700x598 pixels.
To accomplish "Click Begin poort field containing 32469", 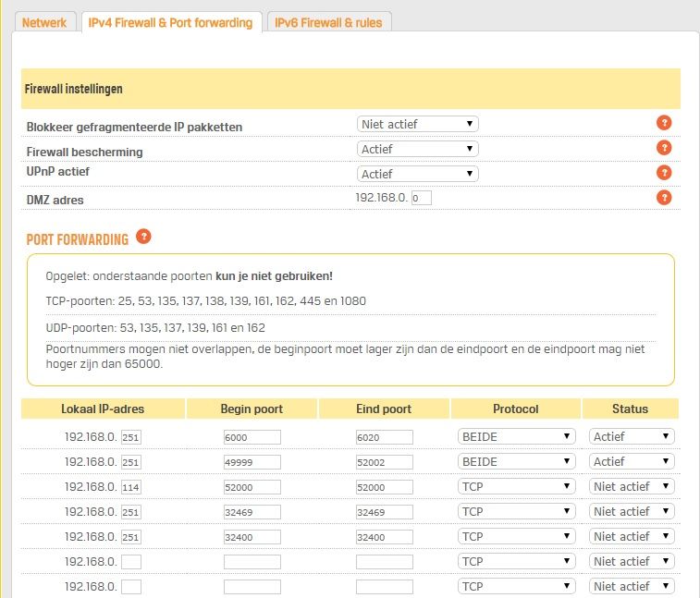I will click(x=252, y=512).
